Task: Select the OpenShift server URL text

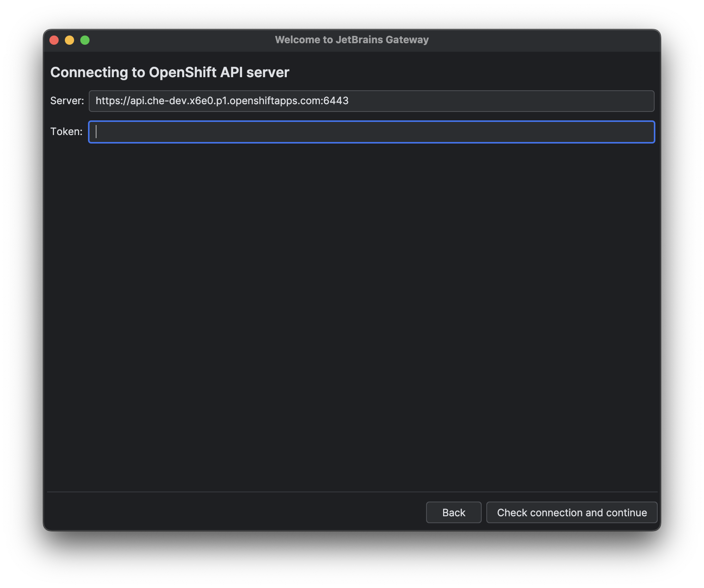Action: pyautogui.click(x=222, y=101)
